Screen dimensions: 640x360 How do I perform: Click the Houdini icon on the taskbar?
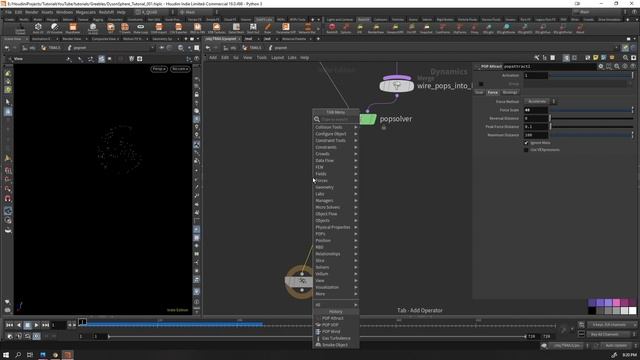click(67, 355)
